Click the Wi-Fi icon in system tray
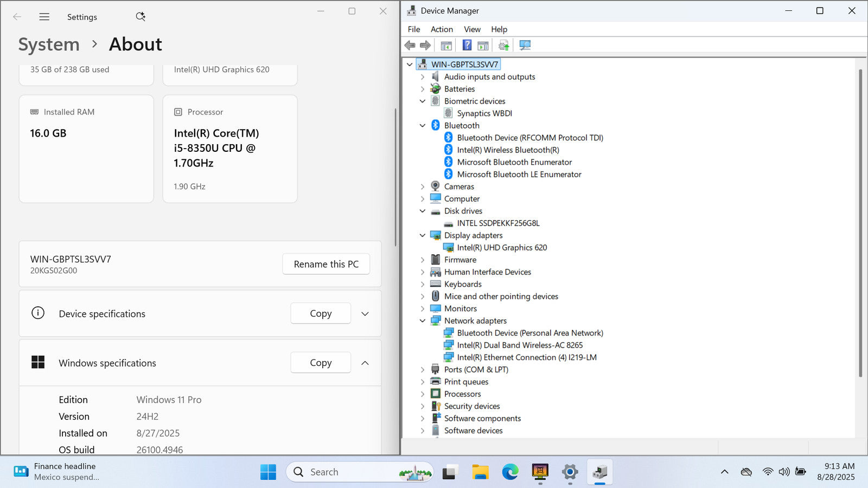This screenshot has height=488, width=868. [x=768, y=472]
